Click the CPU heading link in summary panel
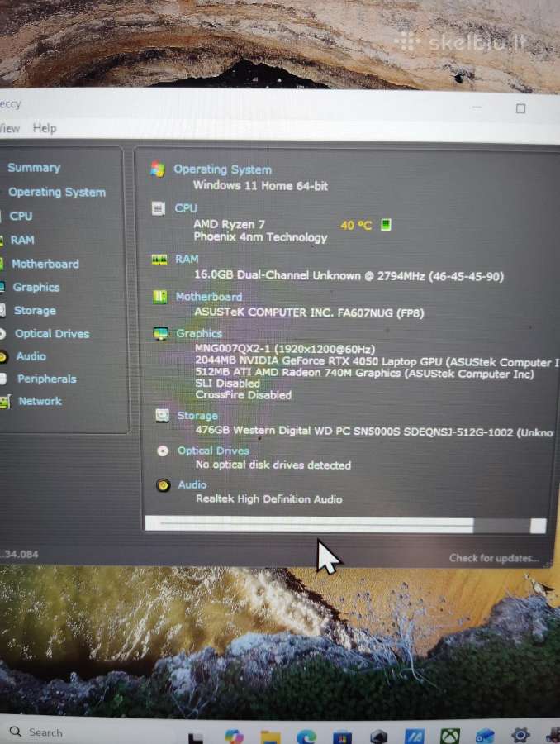560x744 pixels. coord(185,208)
